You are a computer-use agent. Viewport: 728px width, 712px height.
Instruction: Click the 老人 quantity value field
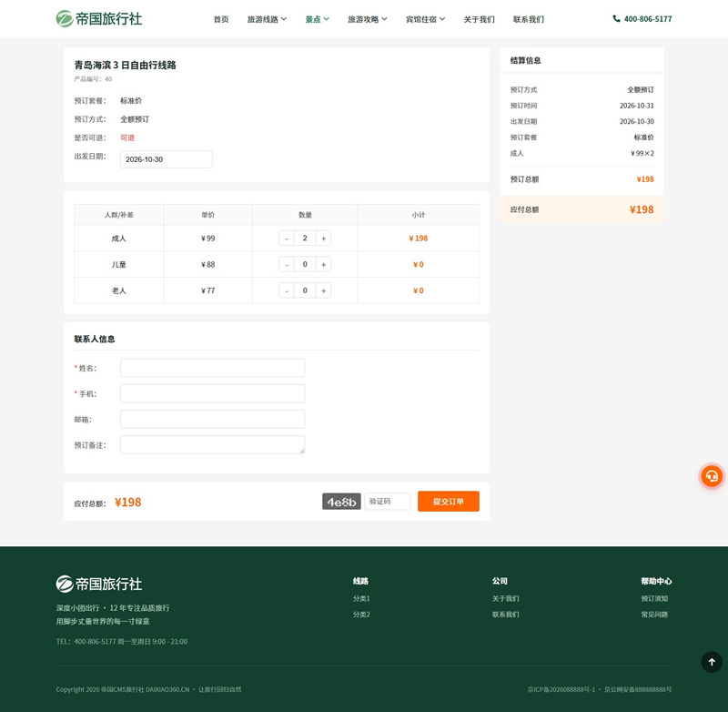(x=305, y=290)
